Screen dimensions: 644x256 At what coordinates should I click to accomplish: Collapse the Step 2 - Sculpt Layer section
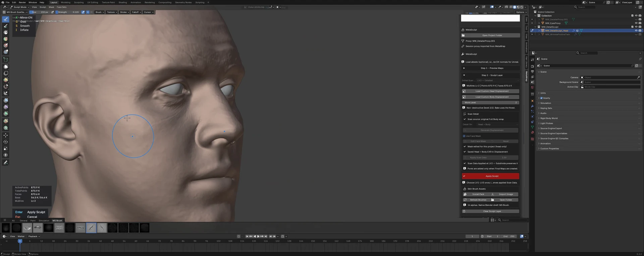(490, 75)
